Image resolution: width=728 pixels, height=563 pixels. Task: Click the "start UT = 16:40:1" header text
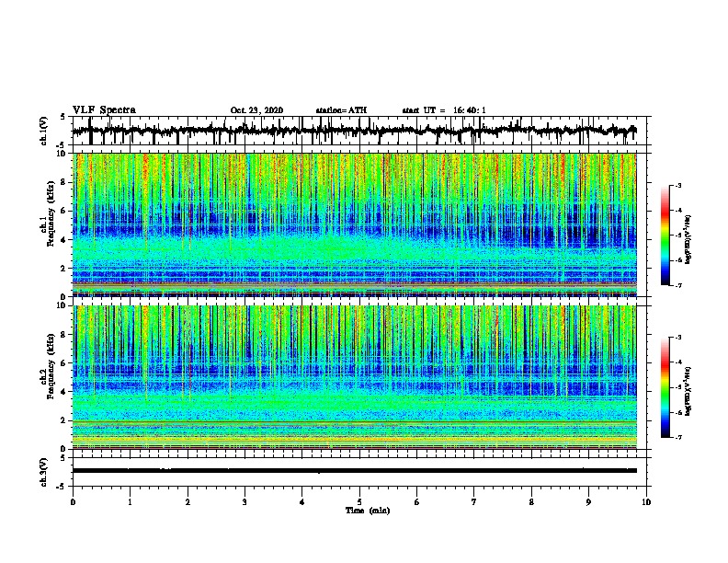coord(444,110)
